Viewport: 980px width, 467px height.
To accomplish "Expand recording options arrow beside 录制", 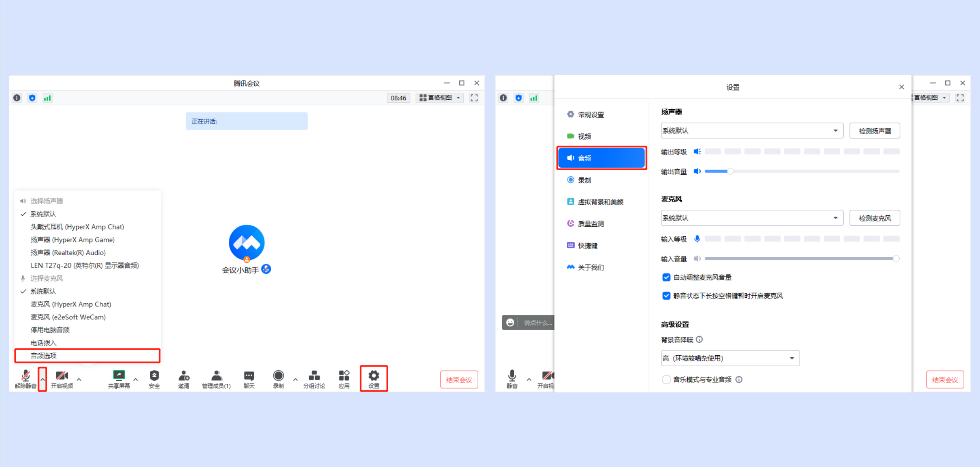I will click(295, 379).
